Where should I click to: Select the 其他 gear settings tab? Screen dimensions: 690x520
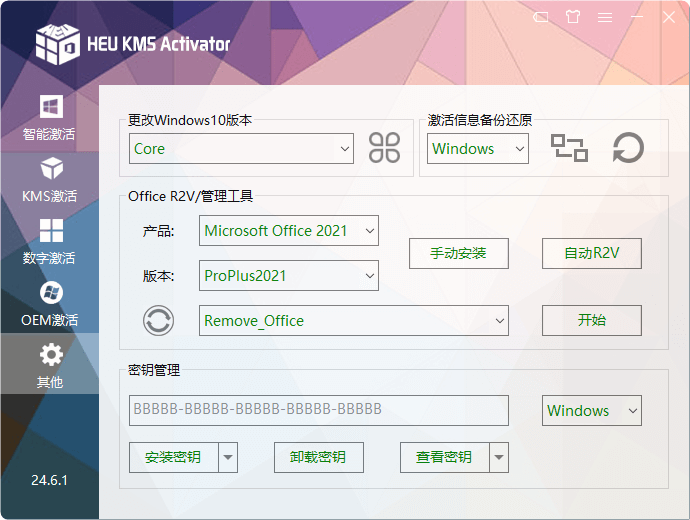click(x=49, y=366)
